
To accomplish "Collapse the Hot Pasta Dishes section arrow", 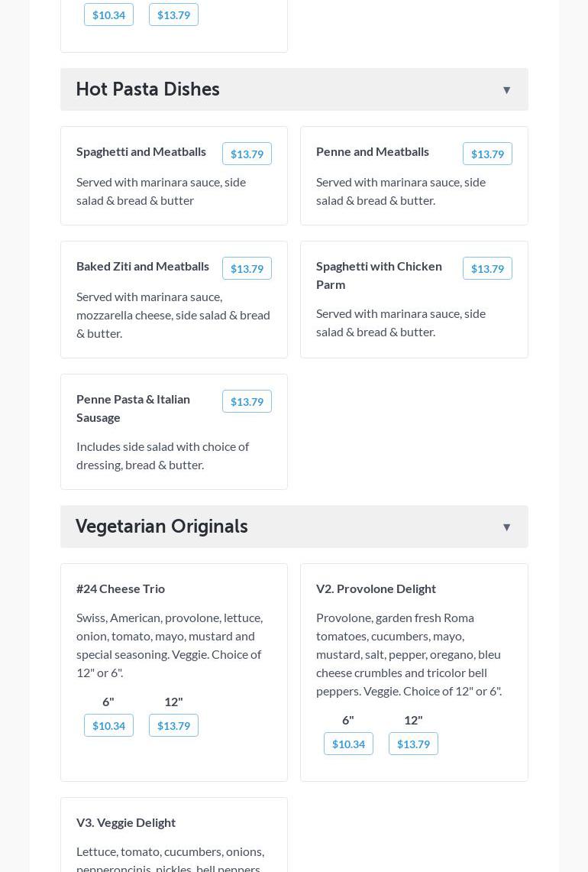I will tap(506, 90).
